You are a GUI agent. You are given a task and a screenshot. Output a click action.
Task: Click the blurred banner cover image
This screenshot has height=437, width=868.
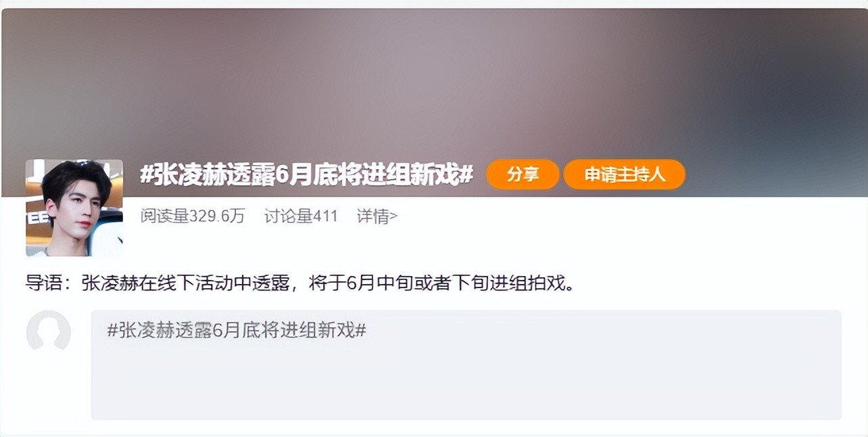[434, 85]
